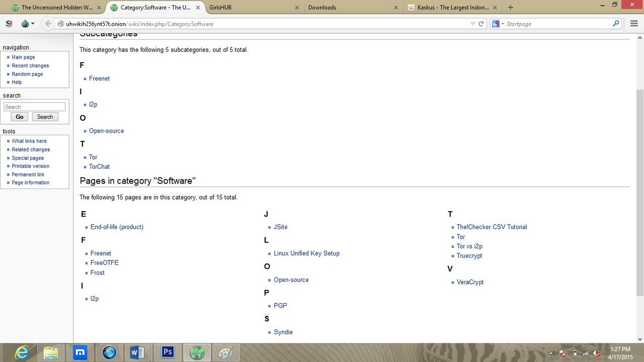644x362 pixels.
Task: Open the JSite page link
Action: tap(281, 227)
